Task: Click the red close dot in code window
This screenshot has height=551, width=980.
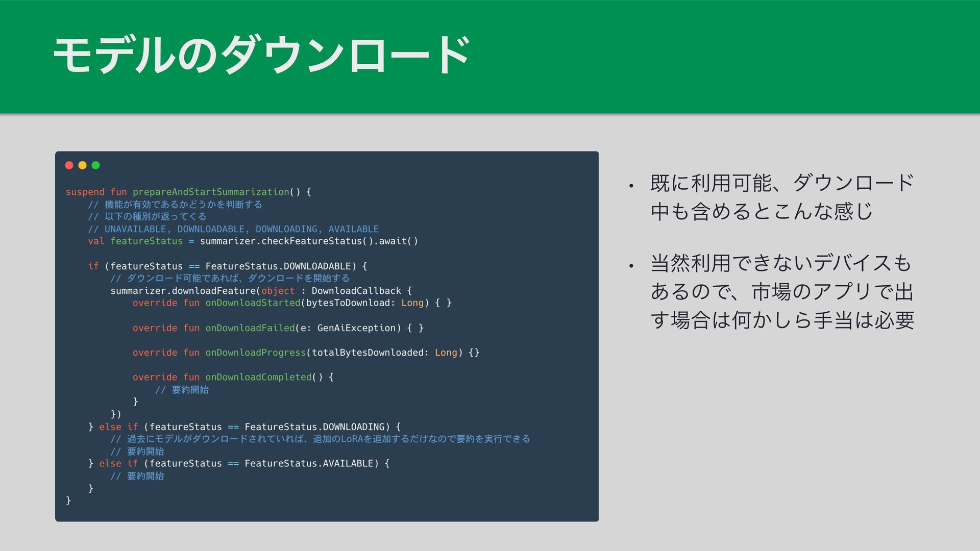Action: coord(69,165)
